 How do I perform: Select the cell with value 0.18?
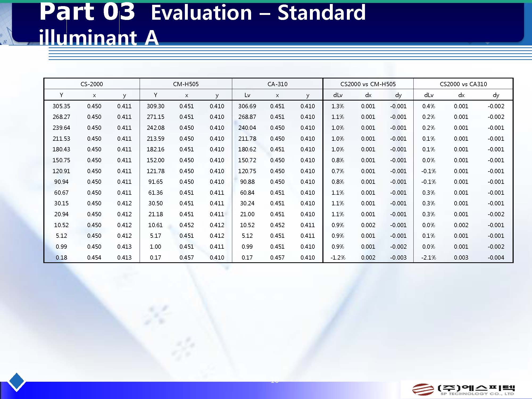tap(61, 257)
